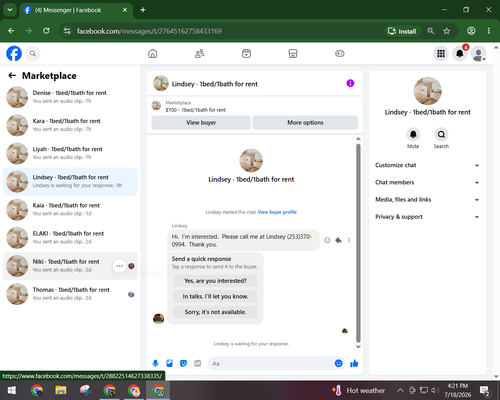Open the Facebook logo home link
500x400 pixels.
(x=14, y=53)
